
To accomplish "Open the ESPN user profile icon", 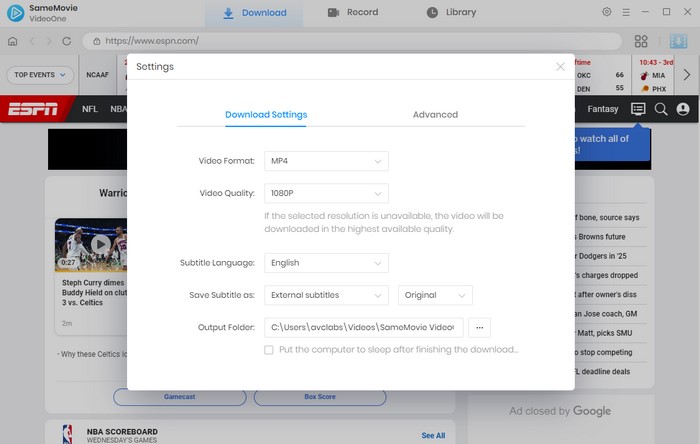I will pyautogui.click(x=683, y=109).
